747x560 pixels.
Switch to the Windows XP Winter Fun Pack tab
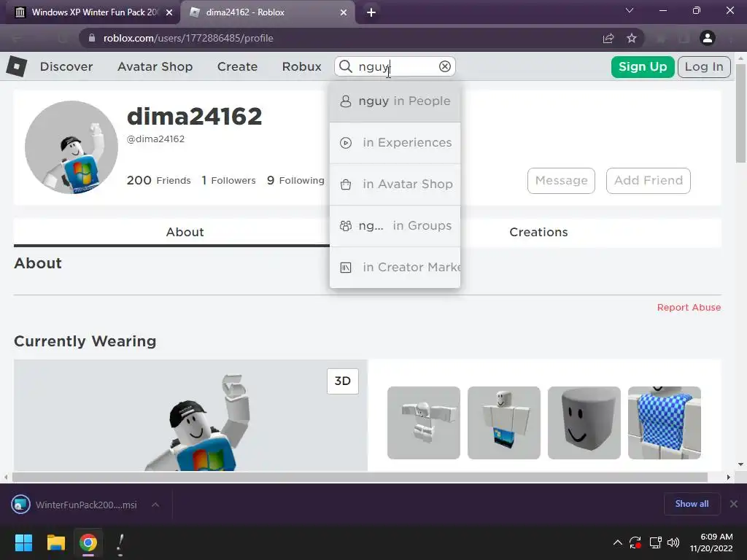coord(93,12)
